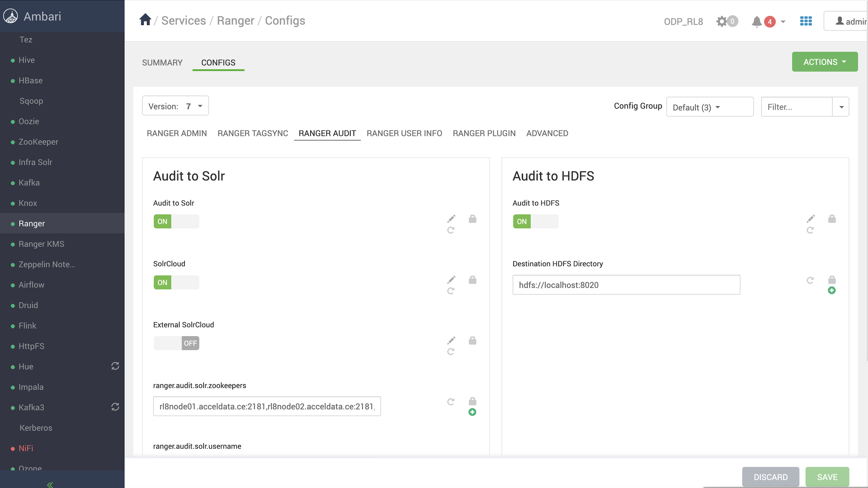Open the RANGER ADMIN tab
This screenshot has width=868, height=488.
pyautogui.click(x=176, y=133)
